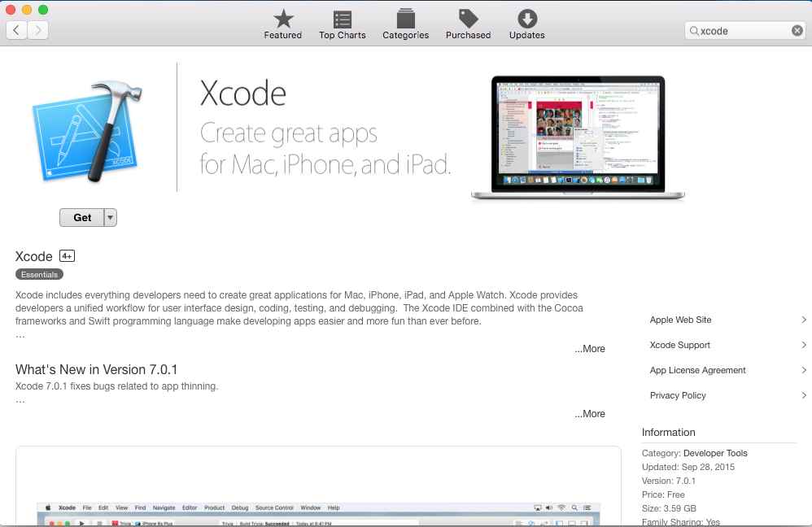812x527 pixels.
Task: Show the Purchased apps section
Action: (x=468, y=24)
